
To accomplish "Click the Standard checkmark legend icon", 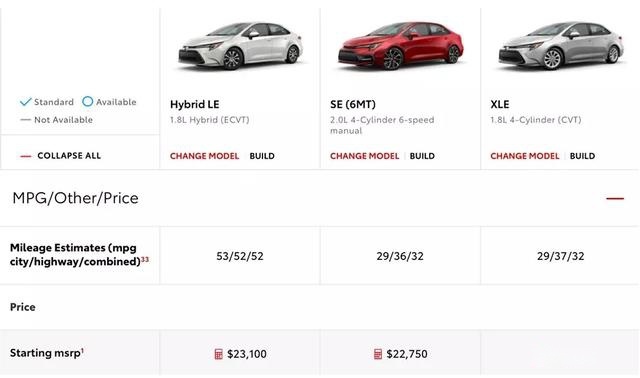I will [25, 102].
